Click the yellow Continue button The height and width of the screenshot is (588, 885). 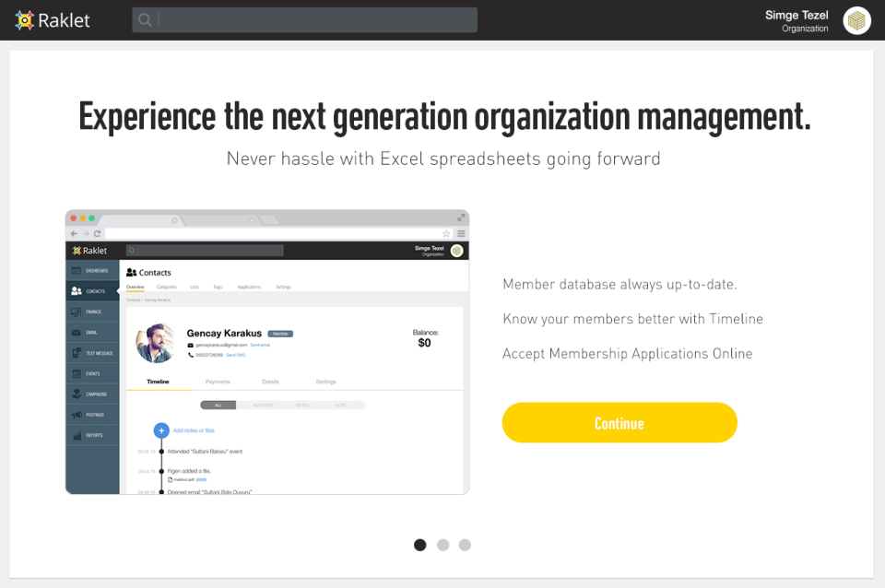point(619,423)
